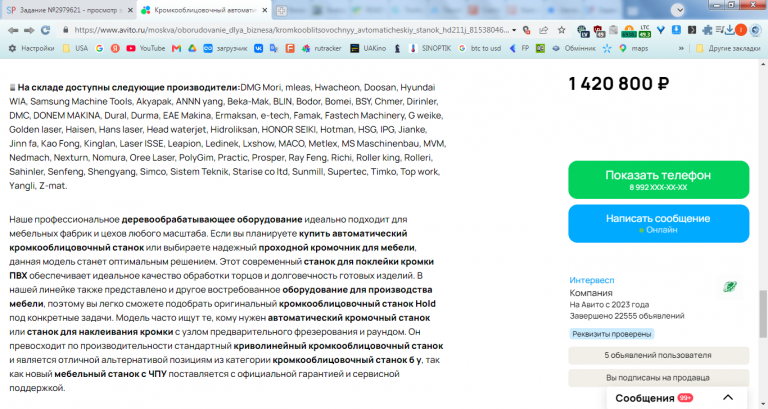This screenshot has width=768, height=409.
Task: Open the UAKino bookmark
Action: pyautogui.click(x=368, y=48)
